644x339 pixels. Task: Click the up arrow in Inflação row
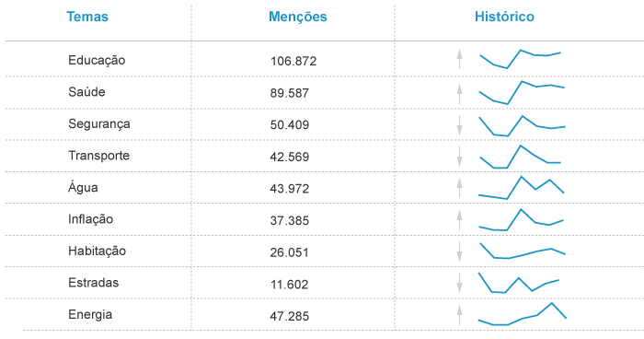click(x=460, y=220)
